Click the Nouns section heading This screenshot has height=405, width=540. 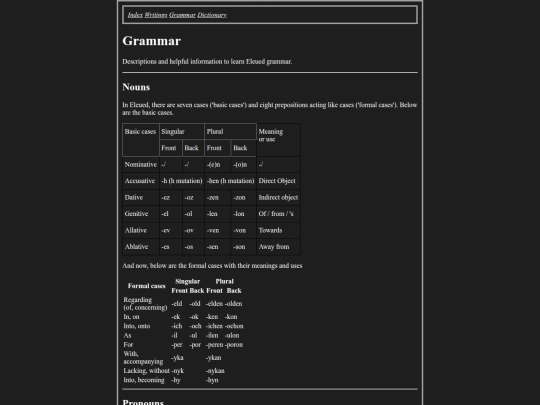click(136, 87)
